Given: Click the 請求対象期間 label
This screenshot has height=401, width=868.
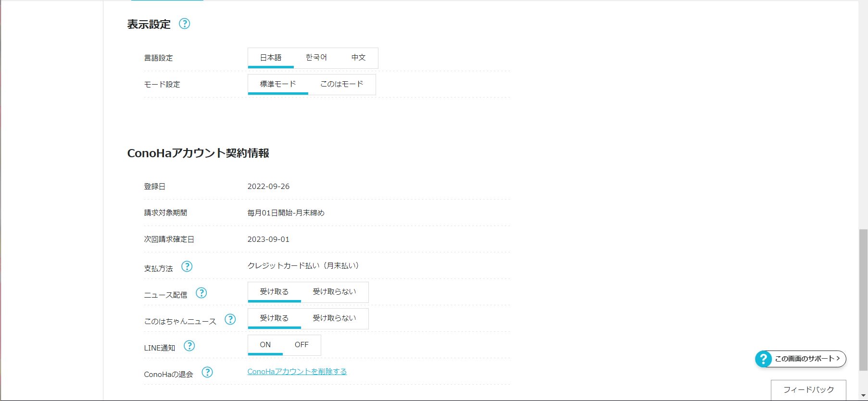Looking at the screenshot, I should point(165,213).
